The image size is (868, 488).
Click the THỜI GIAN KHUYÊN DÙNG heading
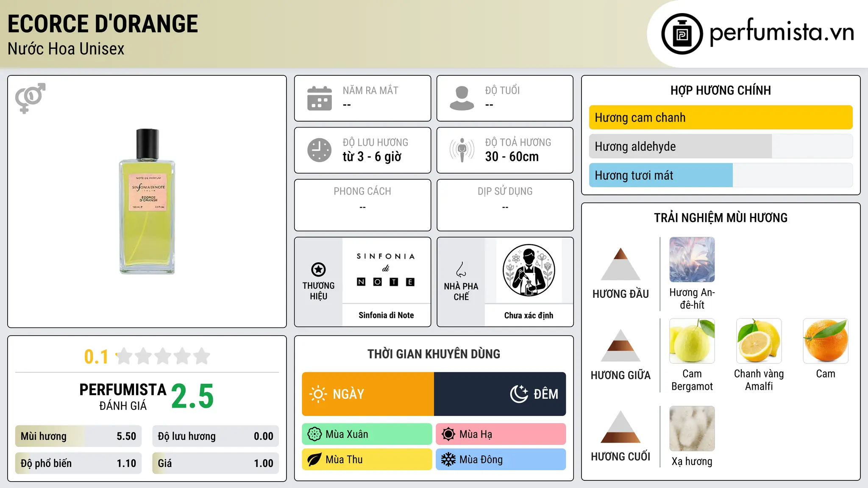(x=434, y=354)
